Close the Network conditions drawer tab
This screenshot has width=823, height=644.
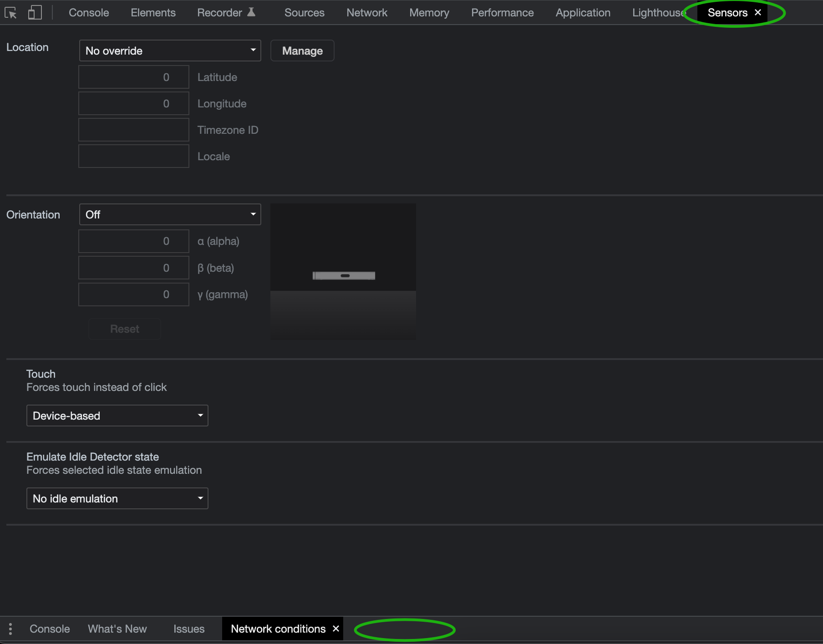coord(336,629)
